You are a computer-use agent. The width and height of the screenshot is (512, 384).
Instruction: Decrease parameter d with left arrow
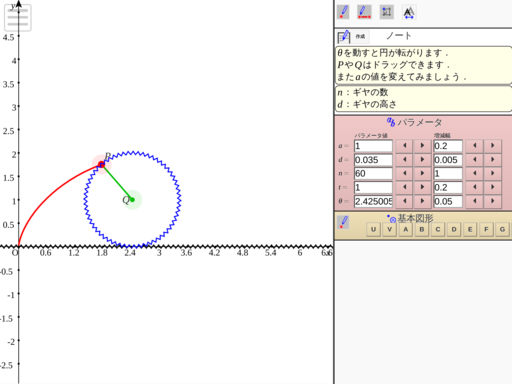pos(405,160)
